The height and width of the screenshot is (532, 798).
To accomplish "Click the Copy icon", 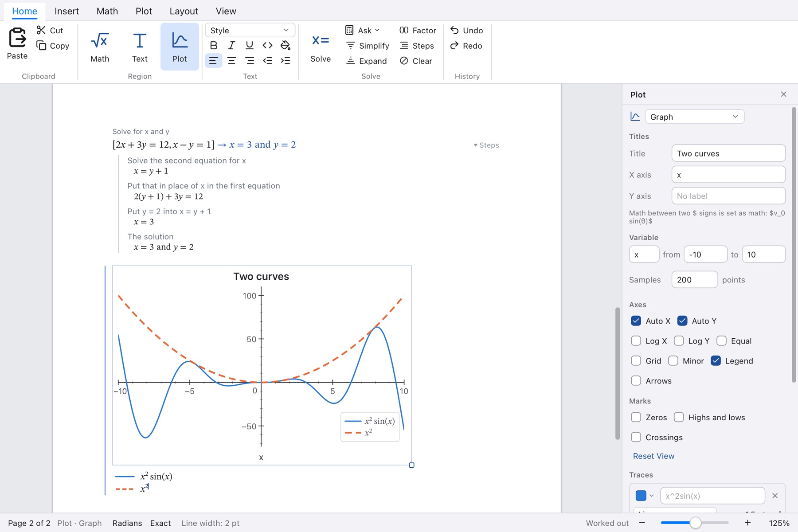I will point(41,46).
